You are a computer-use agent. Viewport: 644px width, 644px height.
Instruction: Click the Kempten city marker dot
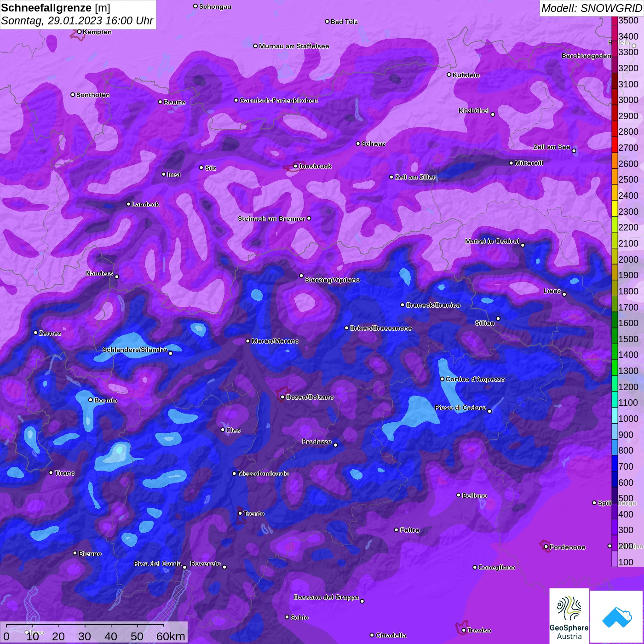(79, 32)
